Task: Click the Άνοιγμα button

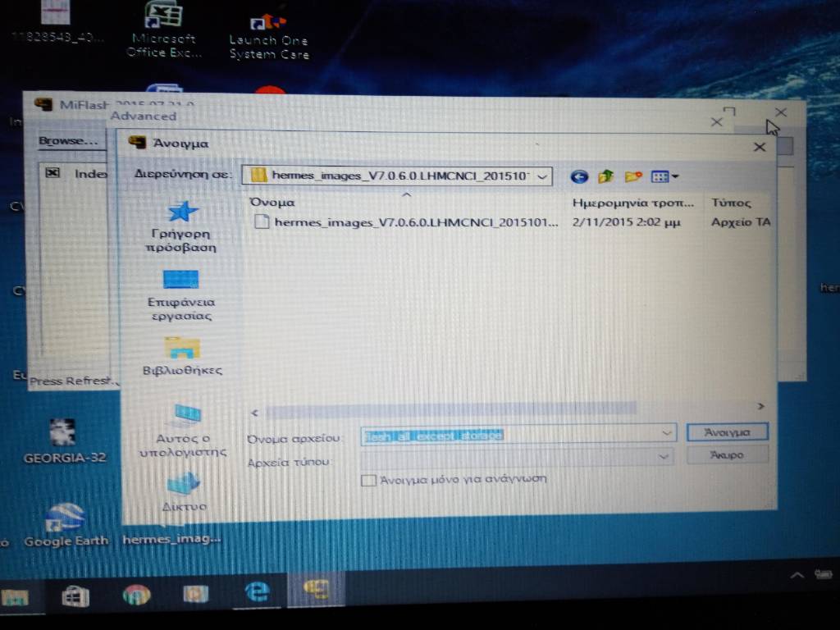Action: pos(727,432)
